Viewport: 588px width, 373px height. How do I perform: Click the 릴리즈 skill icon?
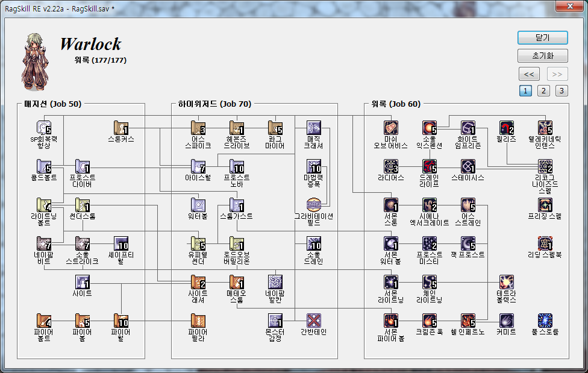click(x=507, y=128)
